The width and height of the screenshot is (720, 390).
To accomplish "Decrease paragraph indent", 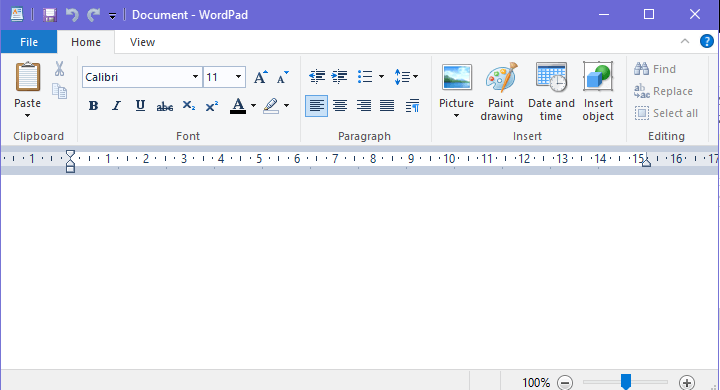I will tap(317, 76).
